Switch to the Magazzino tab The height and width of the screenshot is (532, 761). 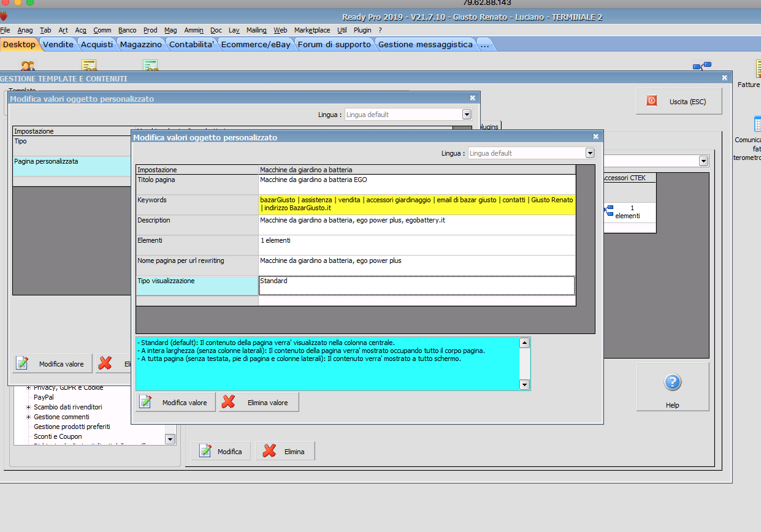coord(141,44)
